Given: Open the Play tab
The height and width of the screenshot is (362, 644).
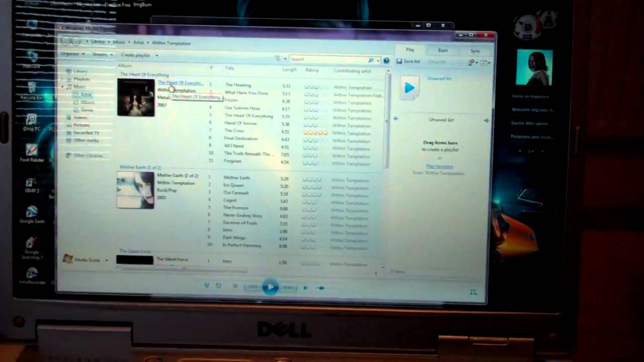Looking at the screenshot, I should point(410,50).
